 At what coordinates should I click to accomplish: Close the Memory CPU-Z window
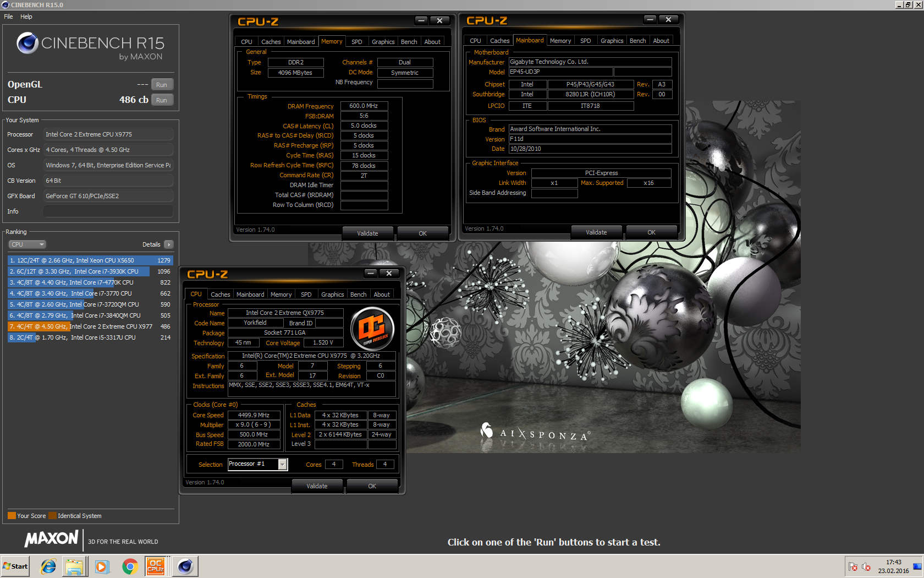(x=439, y=20)
